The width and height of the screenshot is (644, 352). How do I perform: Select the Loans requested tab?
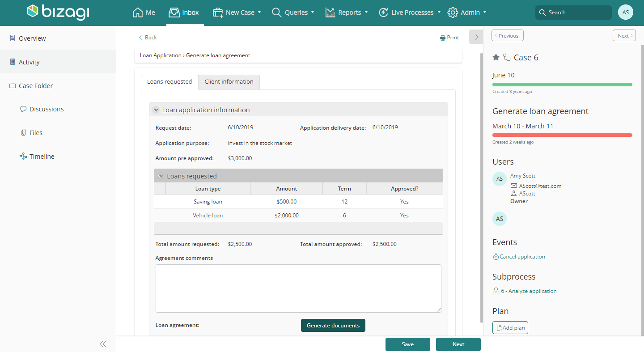tap(169, 82)
